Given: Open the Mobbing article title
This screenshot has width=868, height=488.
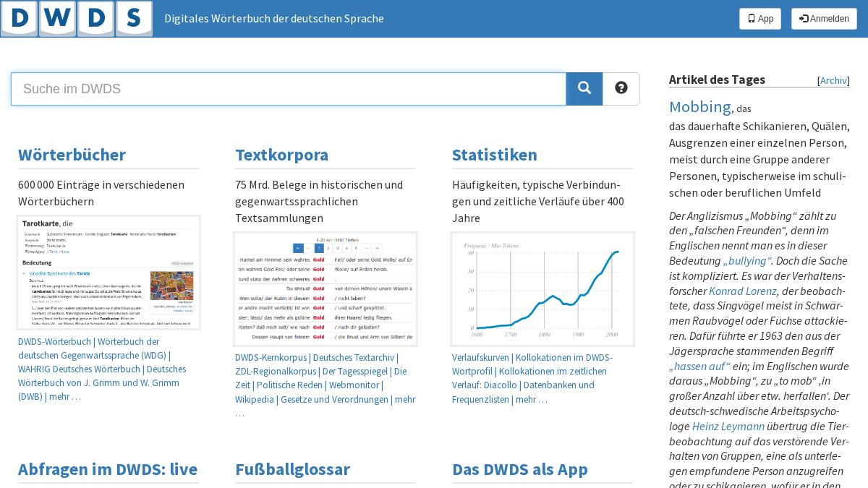Looking at the screenshot, I should 700,107.
